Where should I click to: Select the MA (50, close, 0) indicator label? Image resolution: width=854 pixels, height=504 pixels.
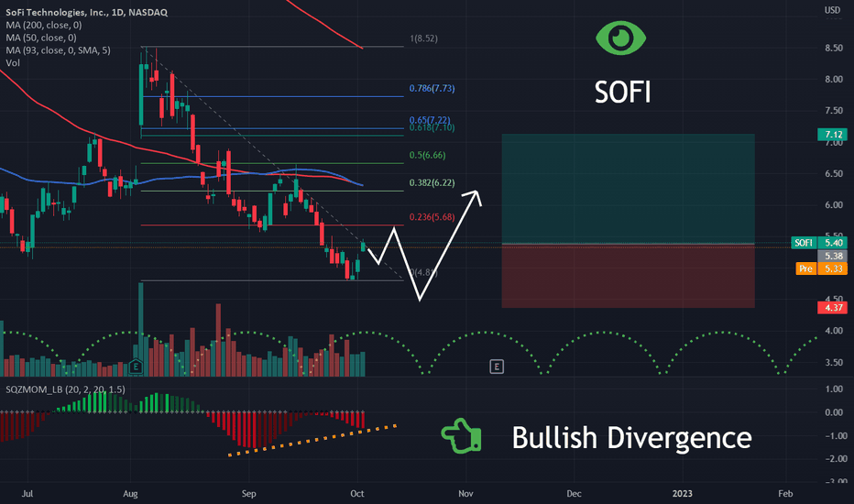point(41,38)
